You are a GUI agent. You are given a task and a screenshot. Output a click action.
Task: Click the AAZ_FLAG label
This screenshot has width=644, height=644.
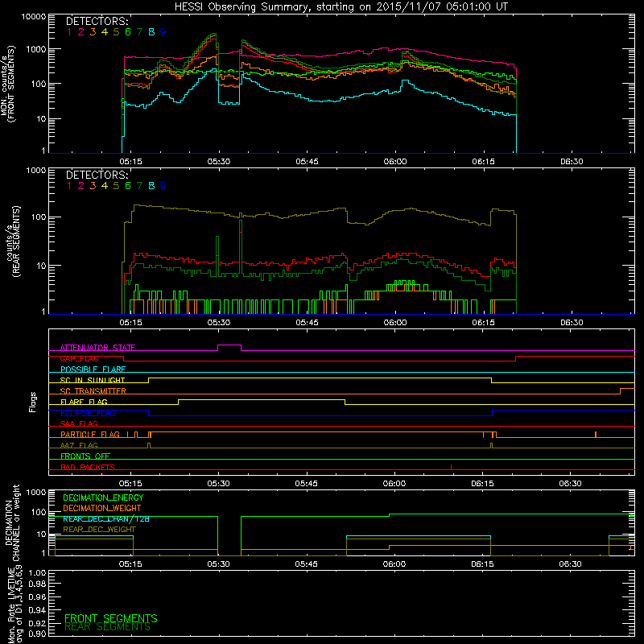coord(79,445)
